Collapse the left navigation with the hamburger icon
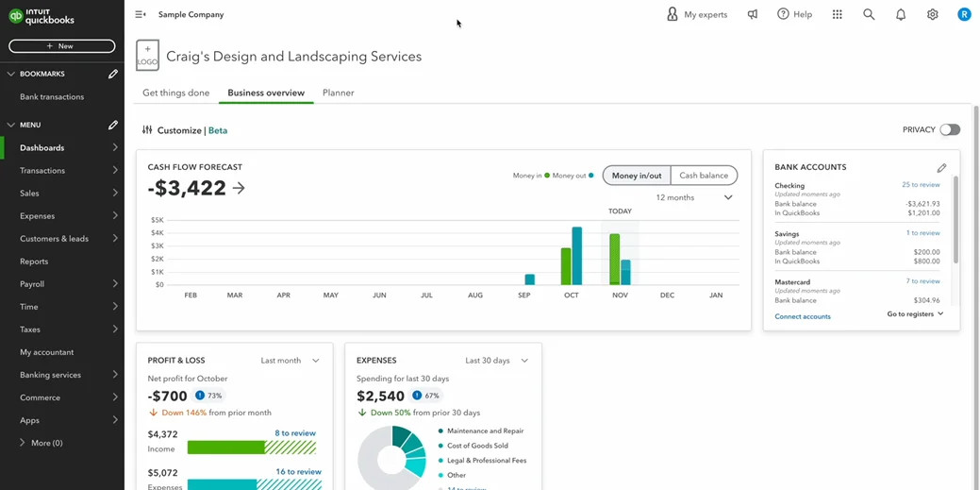 coord(141,15)
